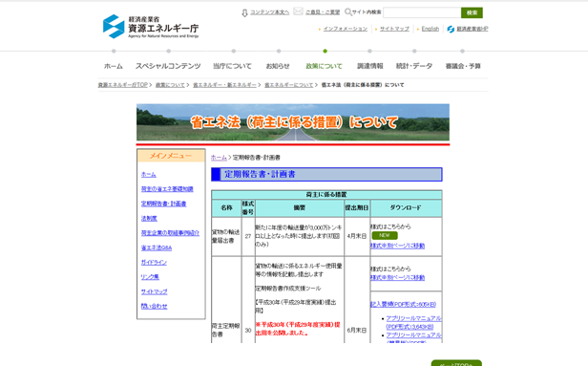Open 荷主企業の取組事例紹介 sidebar link
Viewport: 588px width, 366px height.
pyautogui.click(x=170, y=233)
